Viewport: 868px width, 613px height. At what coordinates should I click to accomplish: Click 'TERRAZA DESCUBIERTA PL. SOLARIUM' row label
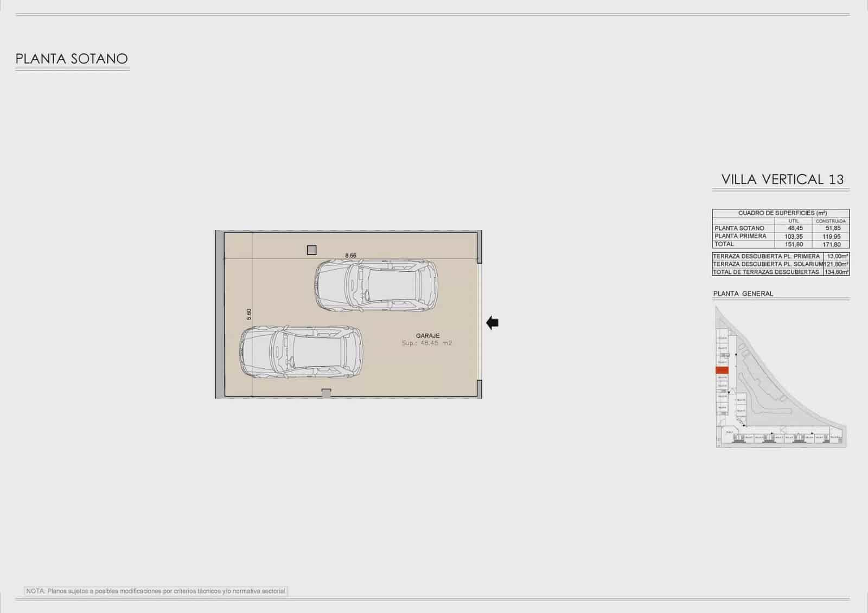(768, 264)
